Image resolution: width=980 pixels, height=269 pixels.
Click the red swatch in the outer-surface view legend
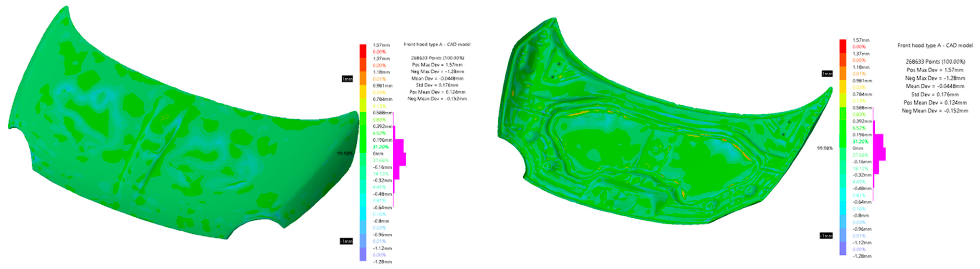(363, 51)
